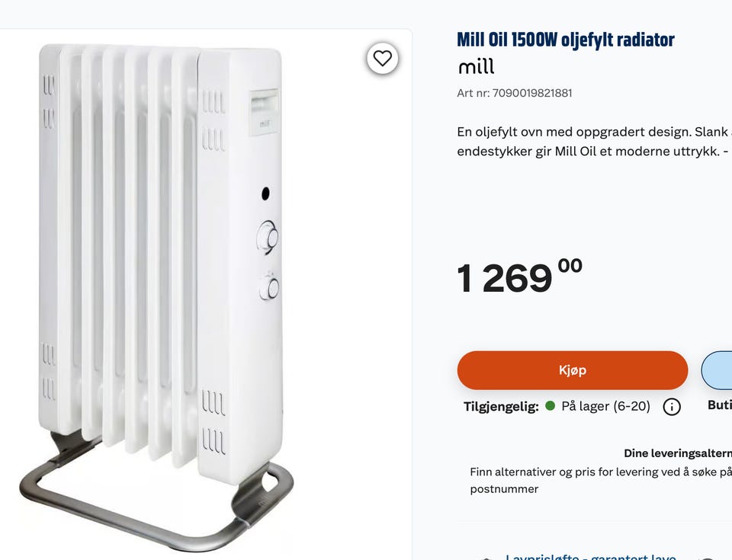
Task: Click the orange Kjøp button
Action: click(x=573, y=370)
